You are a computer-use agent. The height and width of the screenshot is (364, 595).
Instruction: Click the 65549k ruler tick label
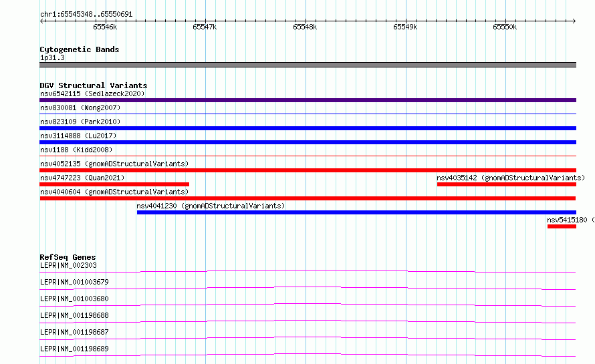pos(405,27)
